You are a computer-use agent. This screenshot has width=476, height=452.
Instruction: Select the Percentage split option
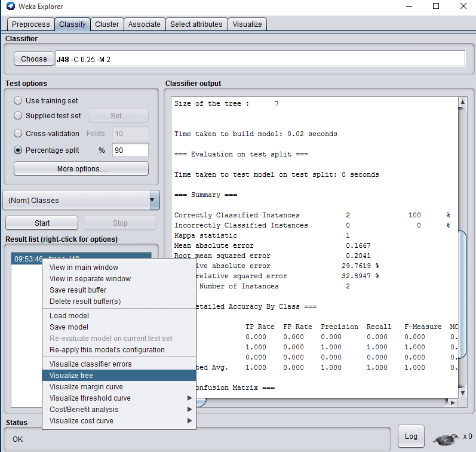coord(47,150)
